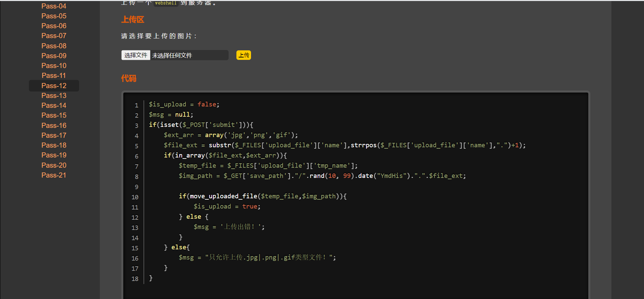Navigate to Pass-15
This screenshot has width=644, height=299.
click(54, 115)
